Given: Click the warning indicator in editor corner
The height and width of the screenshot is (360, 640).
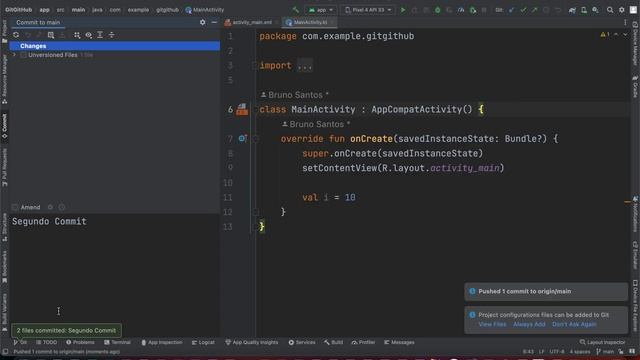Looking at the screenshot, I should pos(605,35).
